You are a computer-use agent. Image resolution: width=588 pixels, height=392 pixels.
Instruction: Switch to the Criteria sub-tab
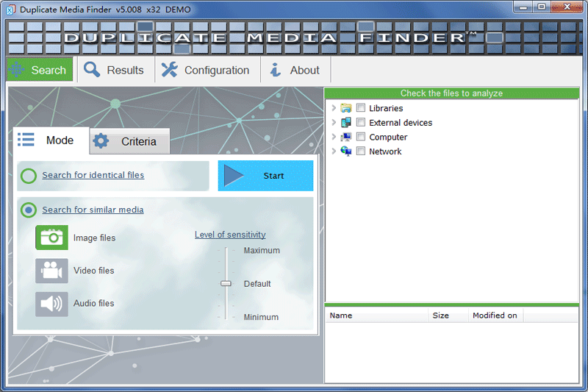coord(130,141)
